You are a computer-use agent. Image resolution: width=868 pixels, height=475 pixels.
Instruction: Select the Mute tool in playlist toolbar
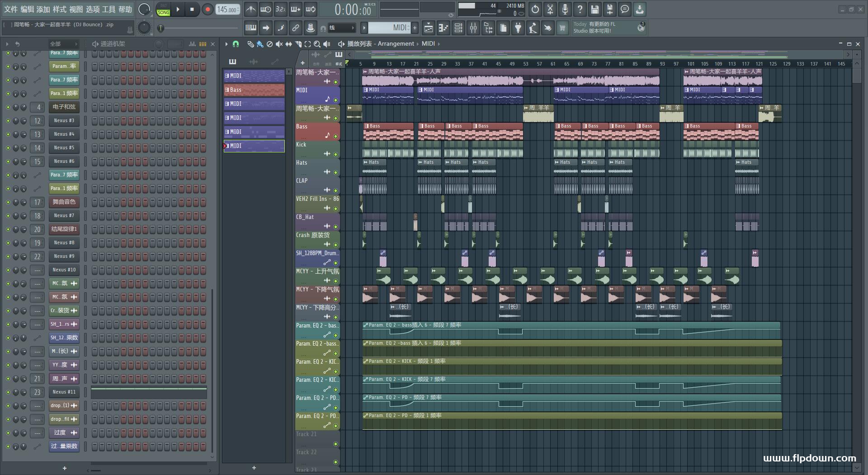(279, 44)
